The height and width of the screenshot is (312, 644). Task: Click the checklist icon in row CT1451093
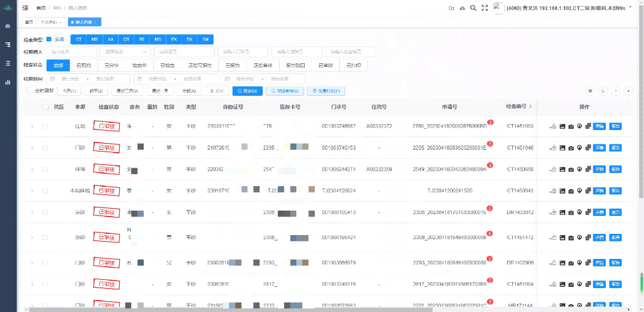click(553, 126)
